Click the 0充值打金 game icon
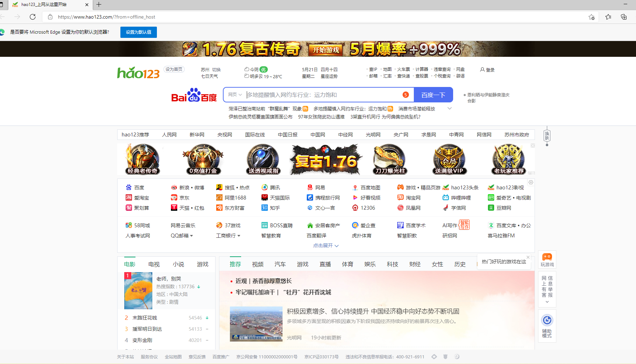Screen dimensions: 636x364 (x=203, y=160)
